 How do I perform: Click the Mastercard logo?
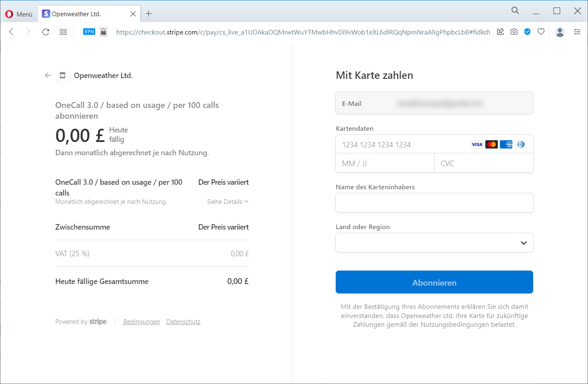tap(492, 144)
